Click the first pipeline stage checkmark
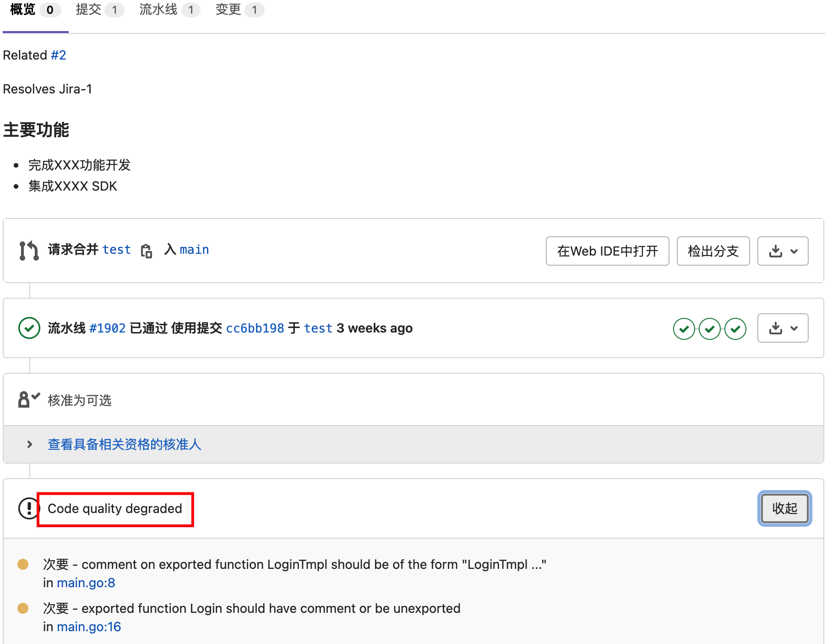This screenshot has width=827, height=644. (684, 329)
